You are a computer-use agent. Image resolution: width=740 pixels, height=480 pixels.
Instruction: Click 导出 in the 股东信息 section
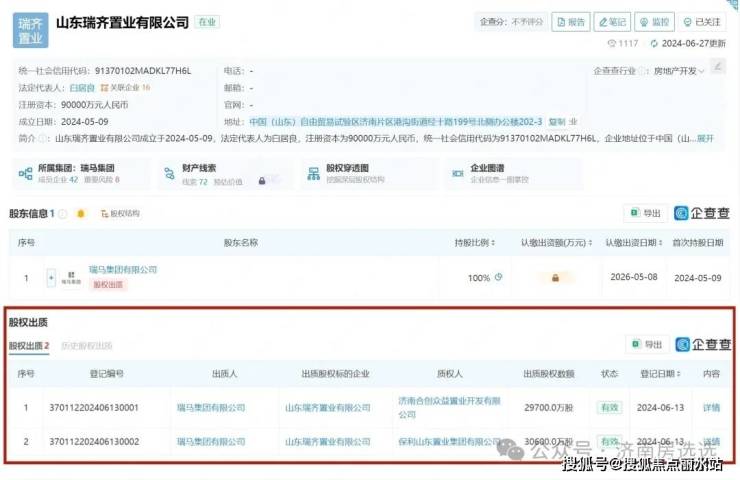coord(646,213)
